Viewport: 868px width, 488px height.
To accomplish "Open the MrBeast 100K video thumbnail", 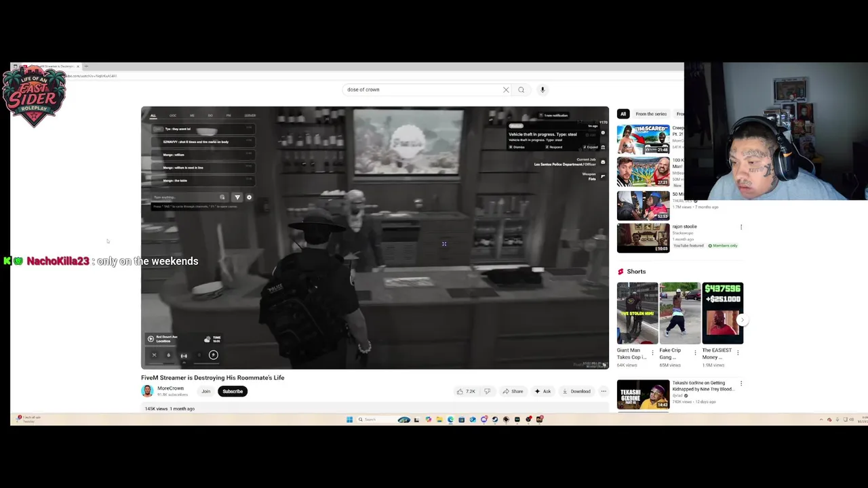I will 643,171.
